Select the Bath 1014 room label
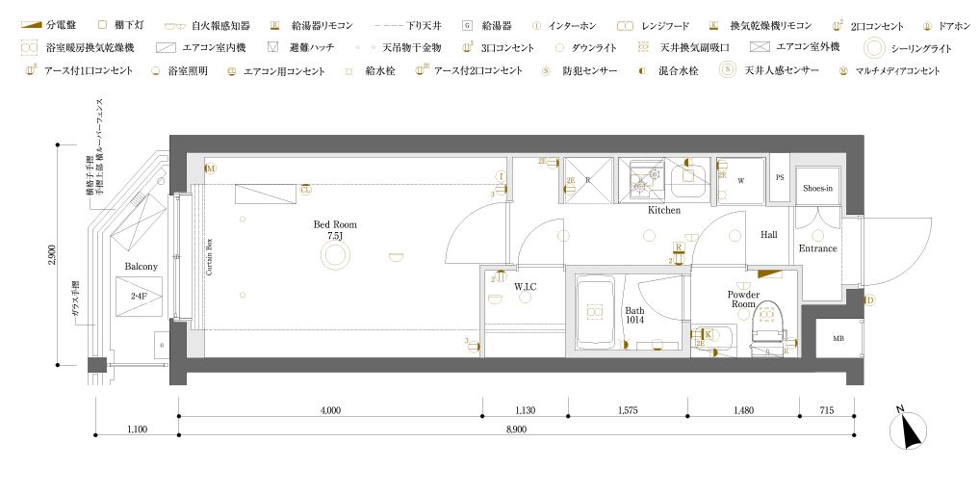The width and height of the screenshot is (980, 494). click(634, 315)
